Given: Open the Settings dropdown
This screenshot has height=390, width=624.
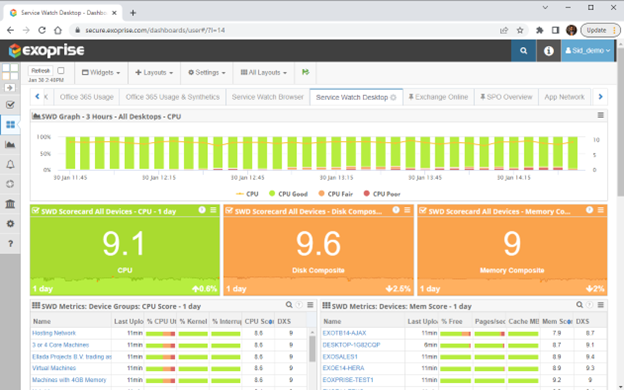Looking at the screenshot, I should point(207,72).
